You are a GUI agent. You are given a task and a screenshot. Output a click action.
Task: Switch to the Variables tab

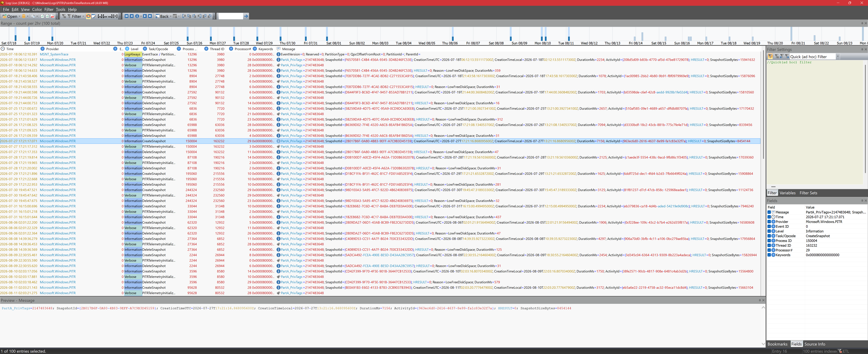coord(787,193)
